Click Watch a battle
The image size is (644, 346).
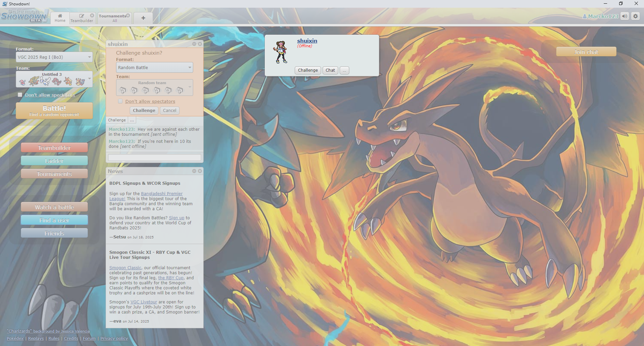click(54, 207)
